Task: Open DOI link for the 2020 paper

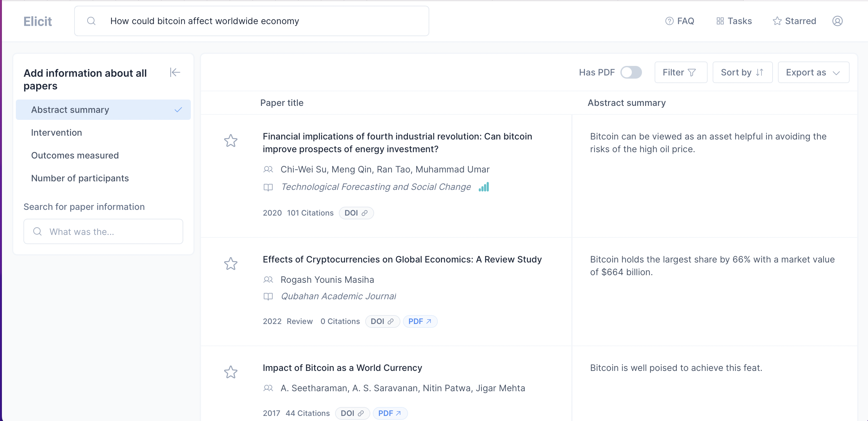Action: (356, 213)
